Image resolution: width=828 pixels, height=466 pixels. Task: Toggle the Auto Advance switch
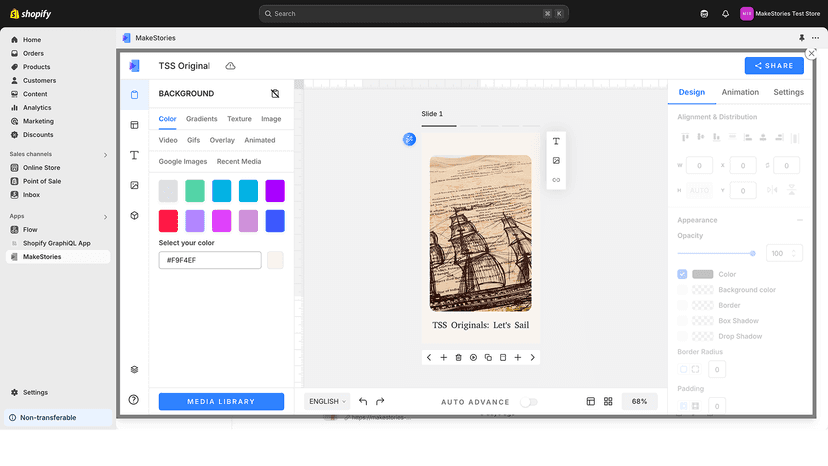pyautogui.click(x=529, y=402)
